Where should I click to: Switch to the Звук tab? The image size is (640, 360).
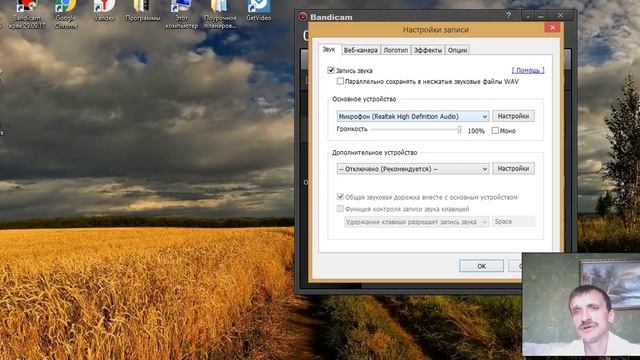point(329,49)
